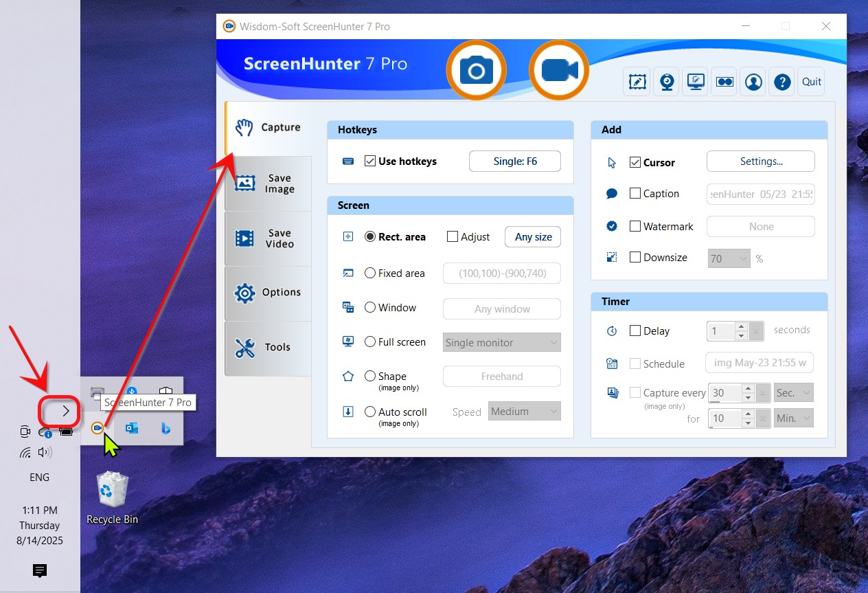
Task: Click the Outlook icon in system tray
Action: 132,428
